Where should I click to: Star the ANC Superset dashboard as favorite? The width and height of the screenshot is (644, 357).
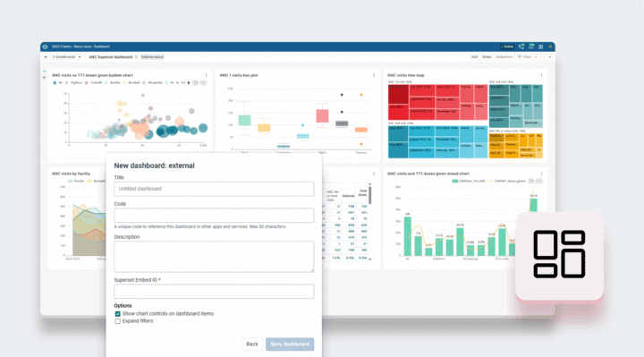pos(136,57)
